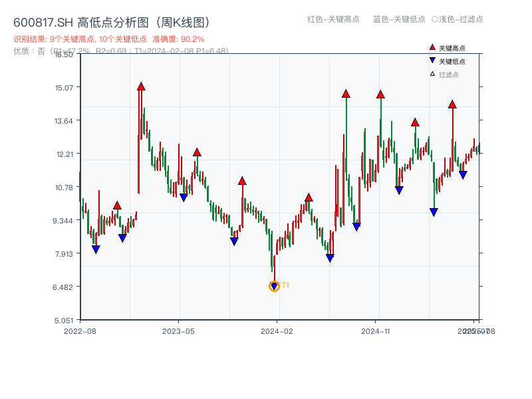Click the red key-high marker above 2023-05
The width and height of the screenshot is (532, 399).
tap(196, 152)
